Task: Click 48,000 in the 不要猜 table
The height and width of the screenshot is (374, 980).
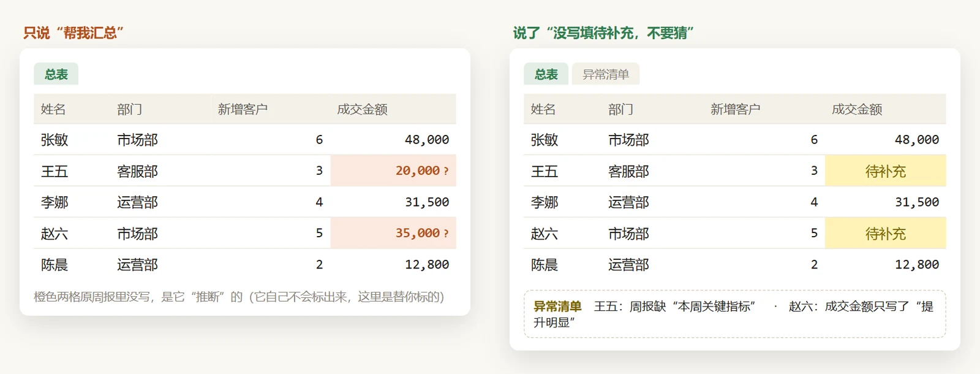Action: point(917,140)
